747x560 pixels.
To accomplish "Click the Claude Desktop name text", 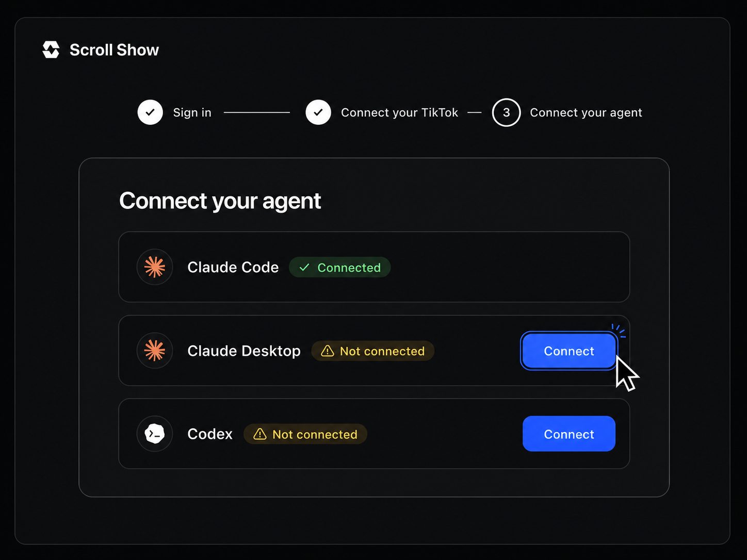I will point(244,351).
